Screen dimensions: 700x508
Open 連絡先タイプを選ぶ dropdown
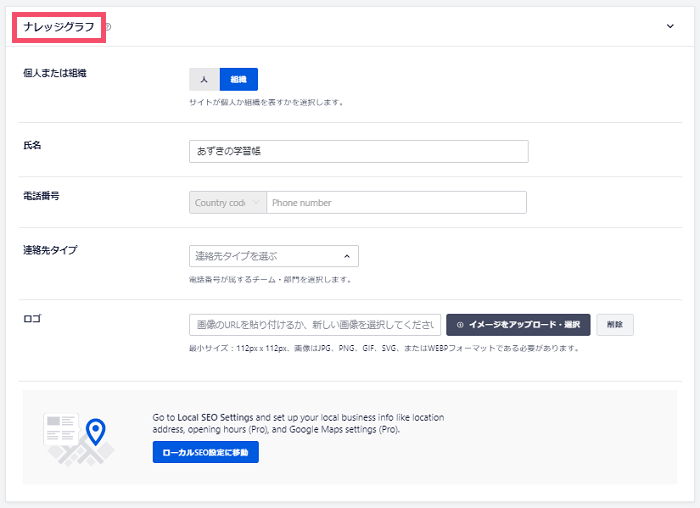(274, 256)
